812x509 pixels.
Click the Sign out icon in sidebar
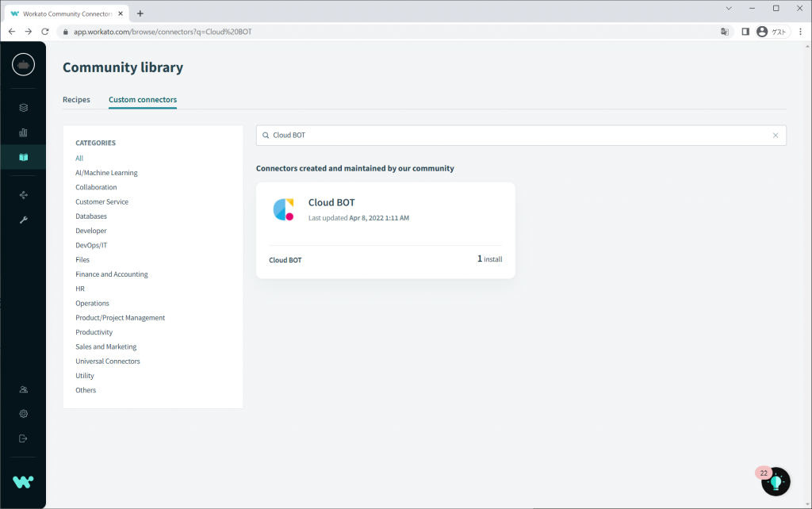tap(23, 438)
